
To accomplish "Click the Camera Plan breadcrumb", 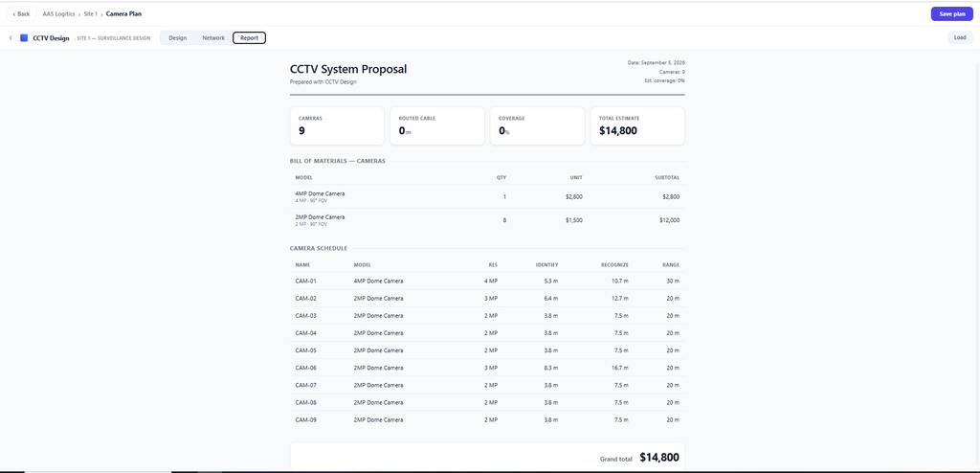I will 123,13.
